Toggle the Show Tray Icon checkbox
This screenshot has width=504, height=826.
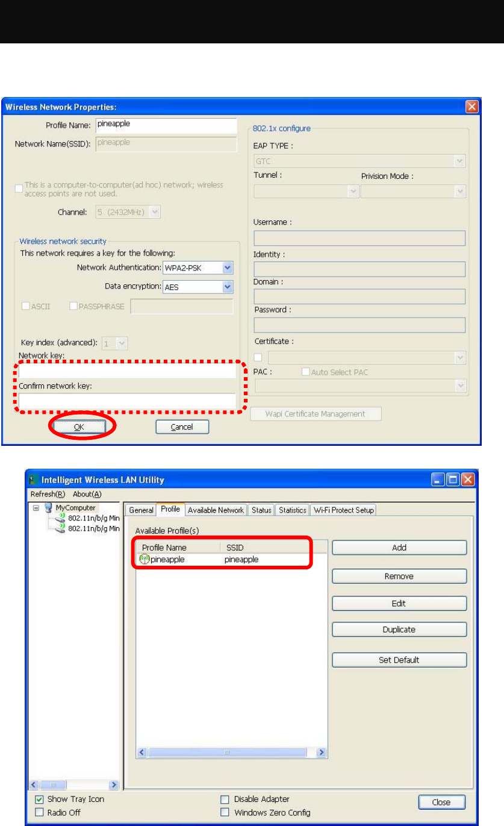[x=39, y=799]
